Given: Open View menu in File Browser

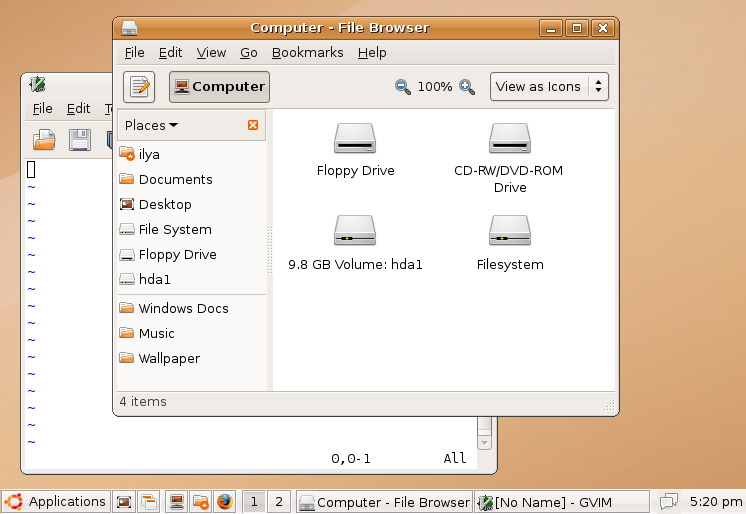Looking at the screenshot, I should point(211,53).
